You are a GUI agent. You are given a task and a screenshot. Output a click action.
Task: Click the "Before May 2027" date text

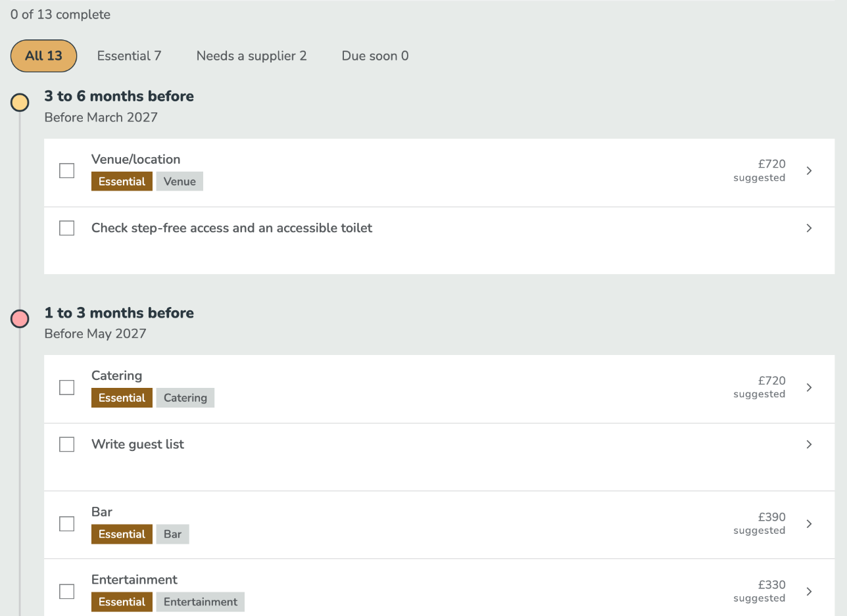coord(95,334)
